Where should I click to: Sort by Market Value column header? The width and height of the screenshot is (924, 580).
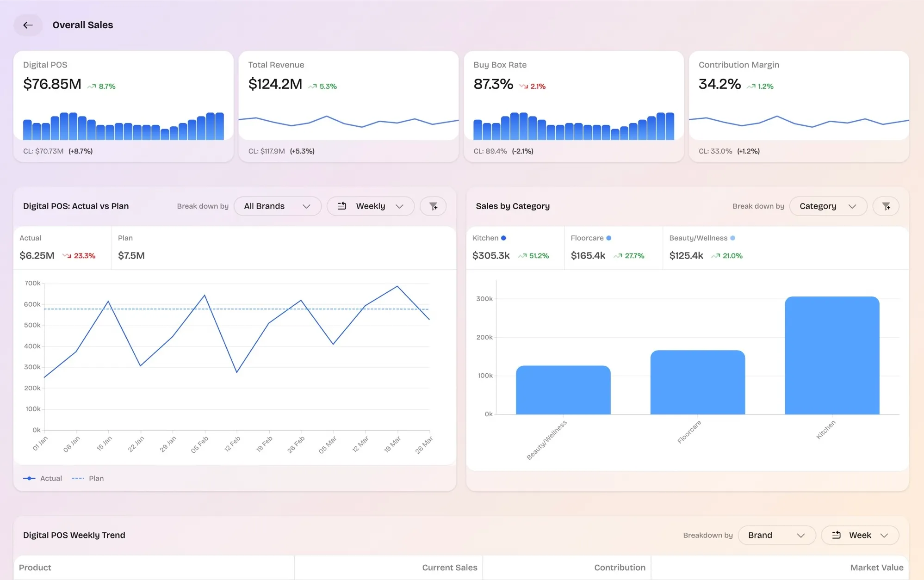pos(877,568)
